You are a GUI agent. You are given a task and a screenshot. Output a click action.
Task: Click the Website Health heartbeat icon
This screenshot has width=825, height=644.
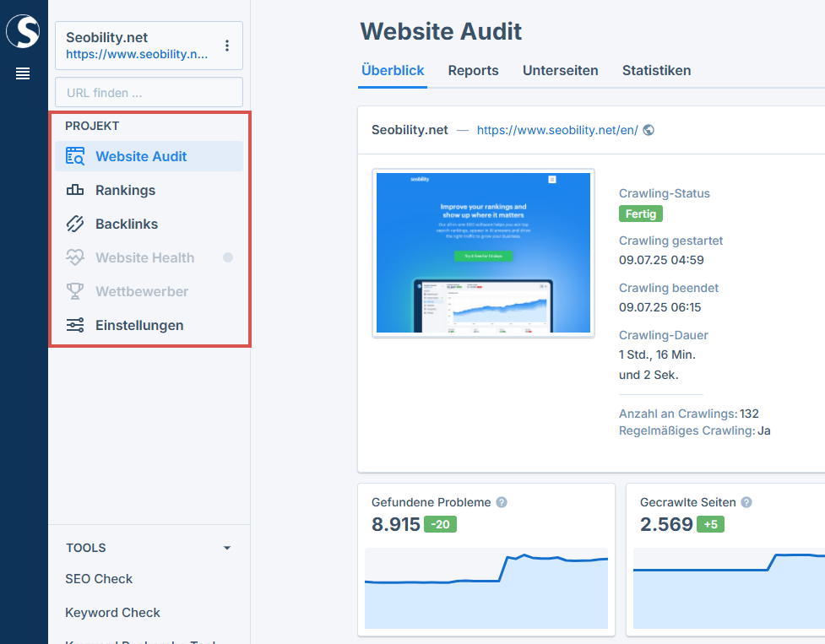[x=75, y=257]
